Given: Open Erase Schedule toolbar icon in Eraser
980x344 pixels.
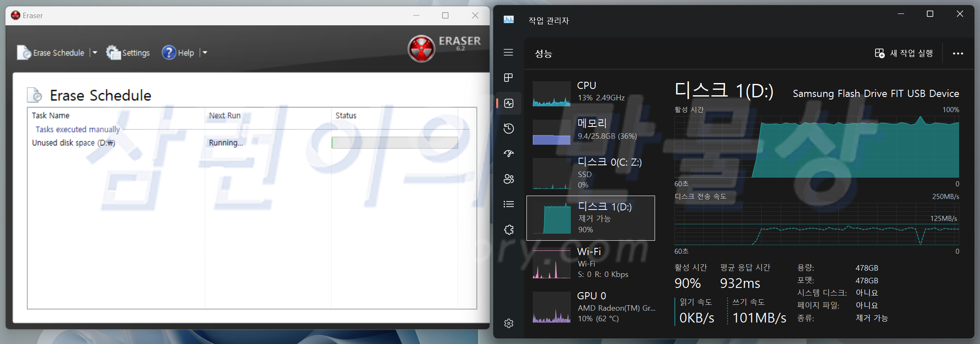Looking at the screenshot, I should point(24,53).
